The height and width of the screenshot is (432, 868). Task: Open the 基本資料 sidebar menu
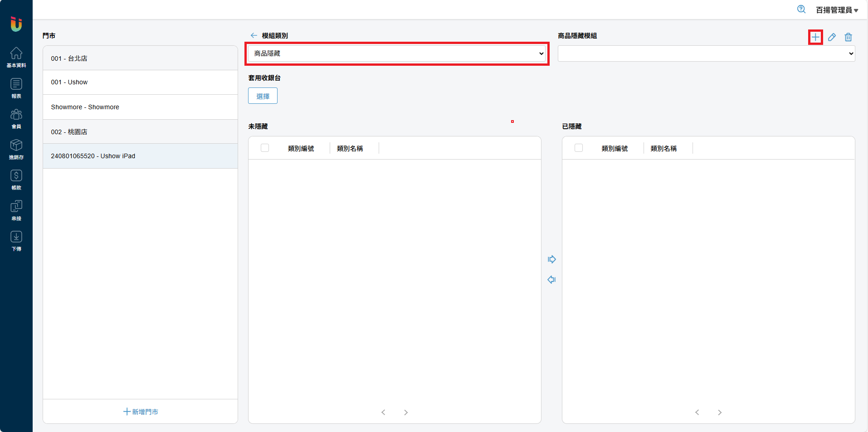click(16, 57)
